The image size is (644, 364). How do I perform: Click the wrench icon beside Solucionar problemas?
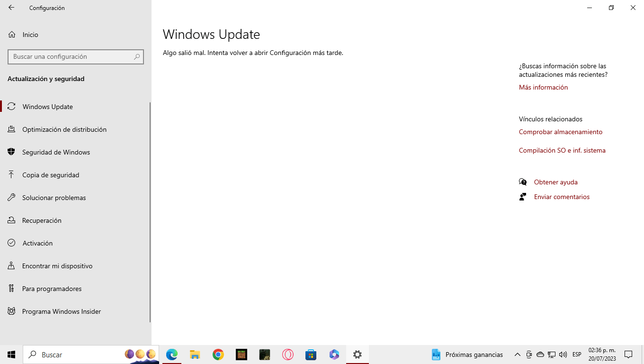coord(11,198)
